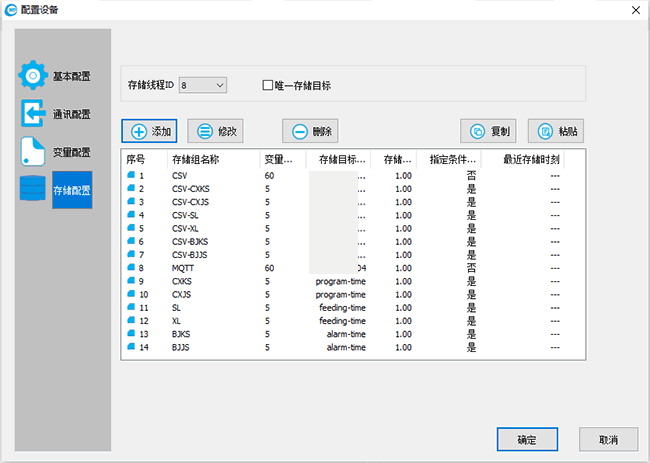Screen dimensions: 650x463
Task: Switch to the 存储配置 tab
Action: 72,190
